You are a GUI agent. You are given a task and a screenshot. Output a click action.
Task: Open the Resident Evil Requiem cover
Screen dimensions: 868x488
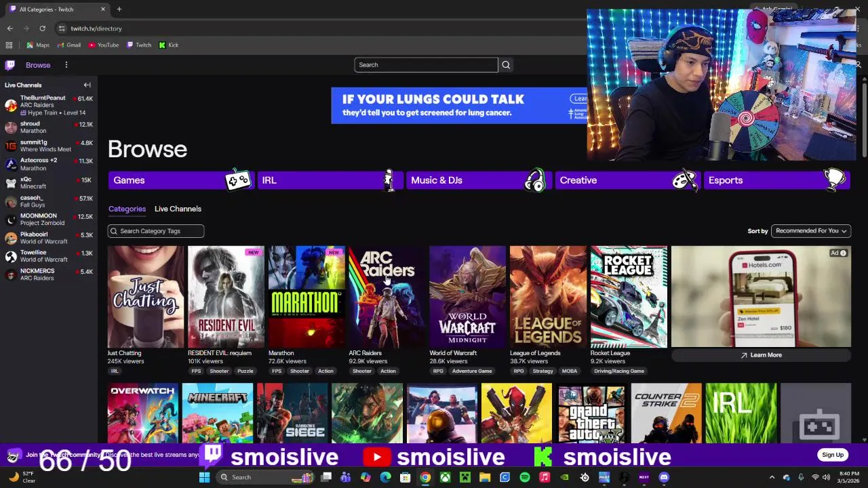(x=226, y=297)
